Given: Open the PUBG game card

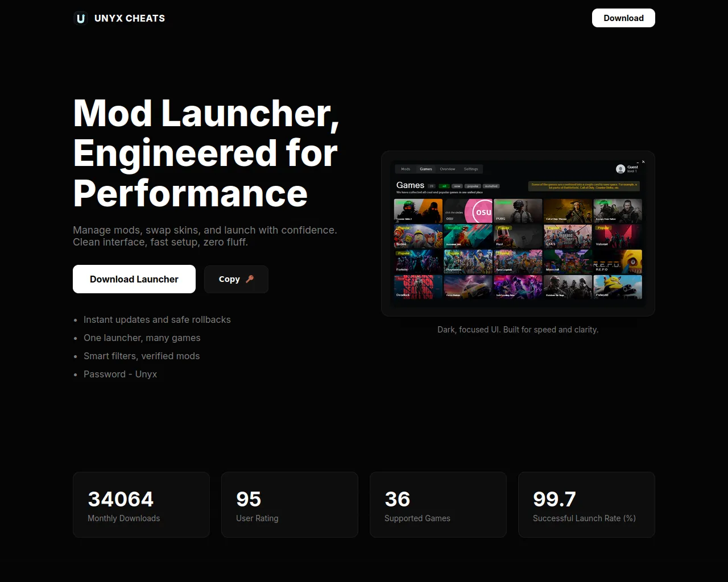Looking at the screenshot, I should coord(518,211).
